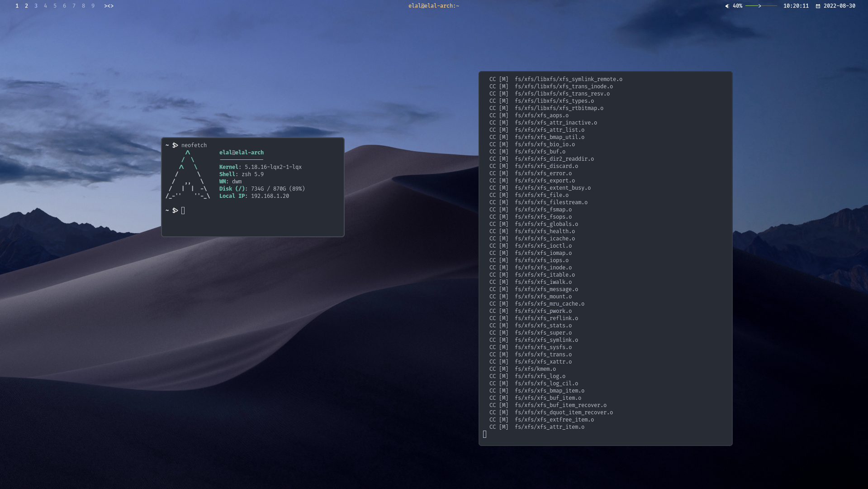Switch to workspace tag 3
Screen dimensions: 868x489
tap(36, 6)
